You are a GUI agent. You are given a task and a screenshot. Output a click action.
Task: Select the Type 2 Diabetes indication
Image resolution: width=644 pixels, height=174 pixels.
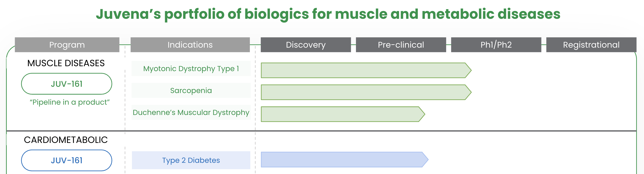point(191,160)
